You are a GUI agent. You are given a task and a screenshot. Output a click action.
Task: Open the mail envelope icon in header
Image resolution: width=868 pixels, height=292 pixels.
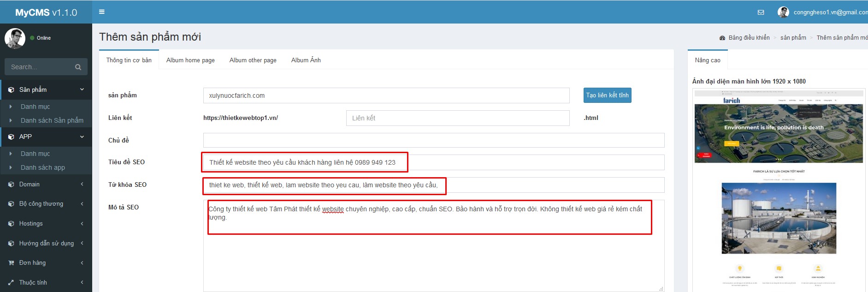(x=761, y=12)
